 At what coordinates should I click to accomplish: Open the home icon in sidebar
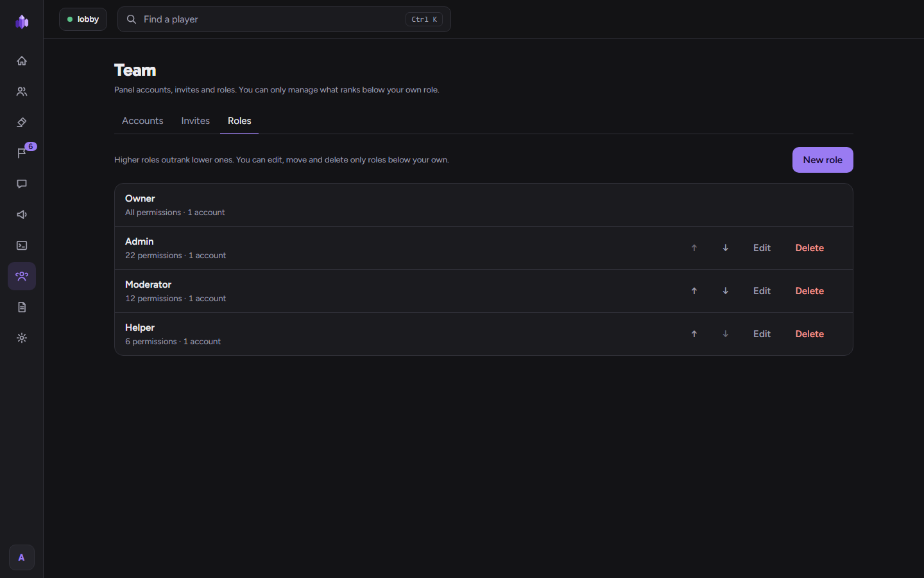(x=22, y=60)
